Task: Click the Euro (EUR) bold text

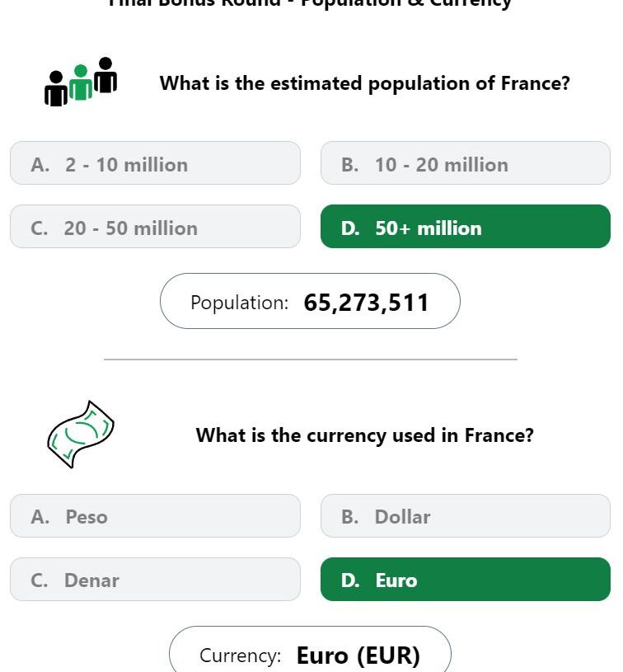Action: (x=358, y=656)
